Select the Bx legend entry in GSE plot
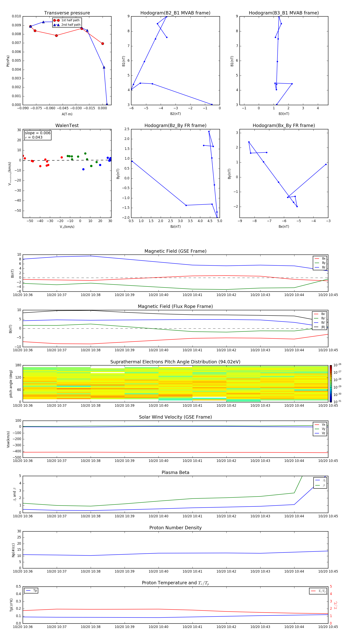351x644 pixels. coord(320,259)
